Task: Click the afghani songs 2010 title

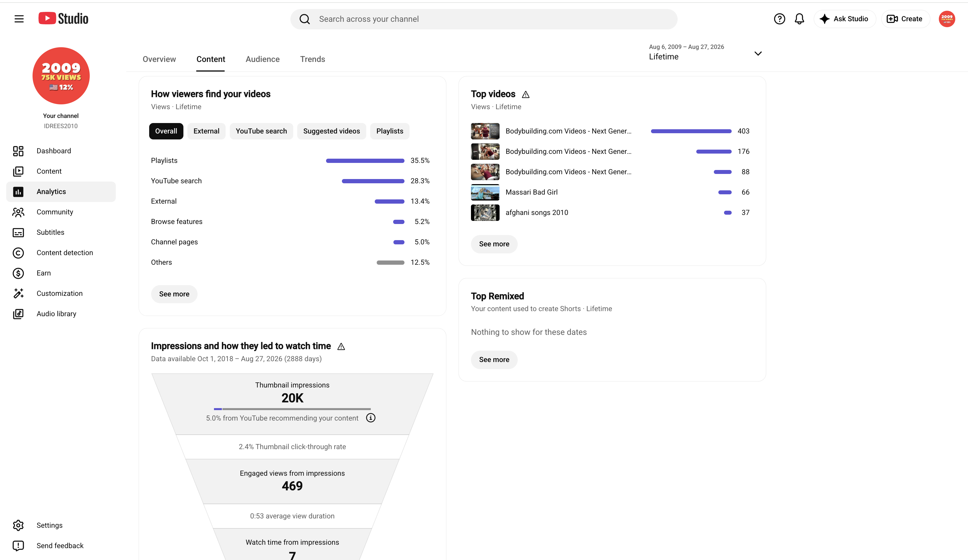Action: pos(537,212)
